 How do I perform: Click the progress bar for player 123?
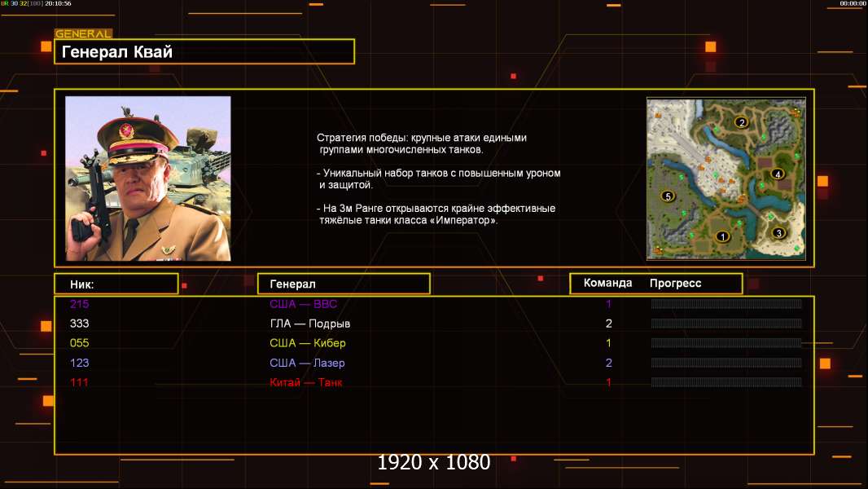726,363
